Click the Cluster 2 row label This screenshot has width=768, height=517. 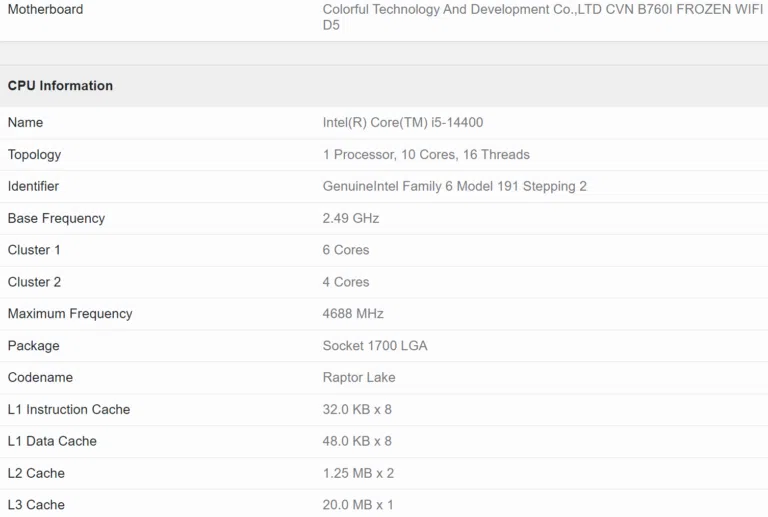pyautogui.click(x=34, y=282)
